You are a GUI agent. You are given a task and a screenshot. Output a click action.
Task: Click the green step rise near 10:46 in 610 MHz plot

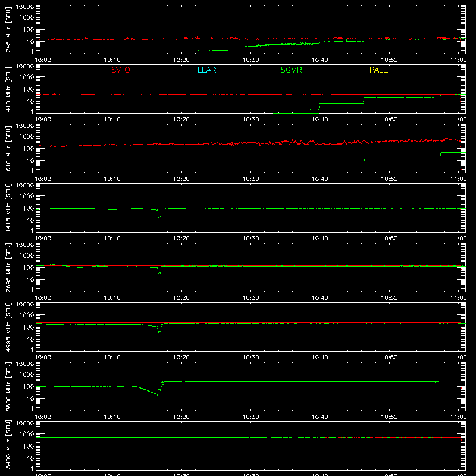click(x=364, y=165)
